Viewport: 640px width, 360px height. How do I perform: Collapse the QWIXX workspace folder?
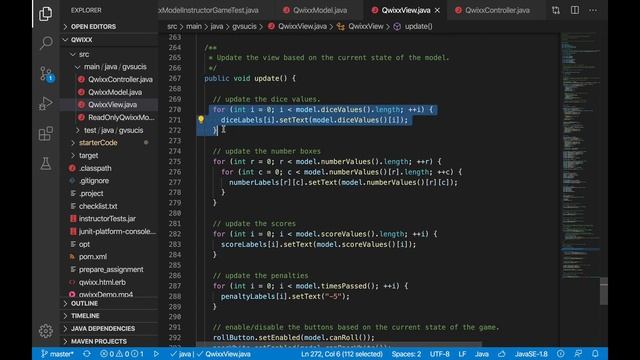(82, 40)
